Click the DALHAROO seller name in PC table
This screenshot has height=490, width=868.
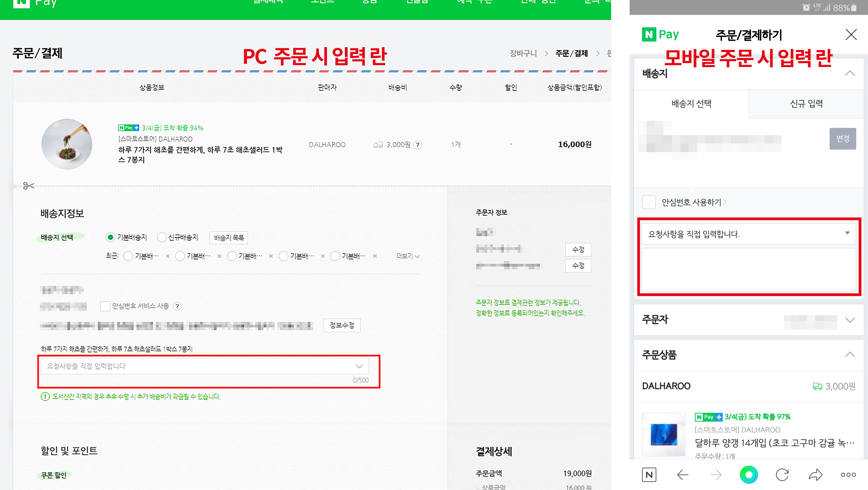pyautogui.click(x=327, y=145)
